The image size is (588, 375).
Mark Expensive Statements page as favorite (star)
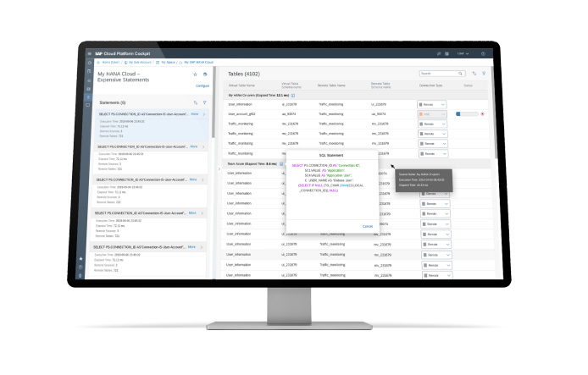[195, 74]
